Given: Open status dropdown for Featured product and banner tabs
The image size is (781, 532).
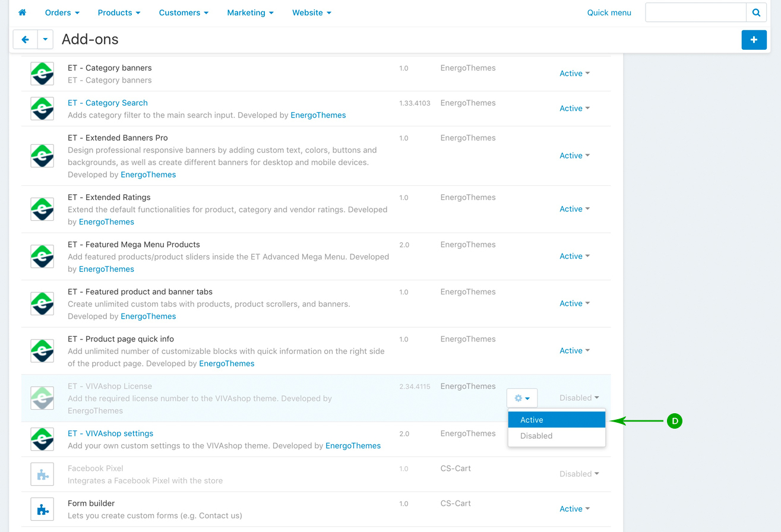Looking at the screenshot, I should point(574,303).
